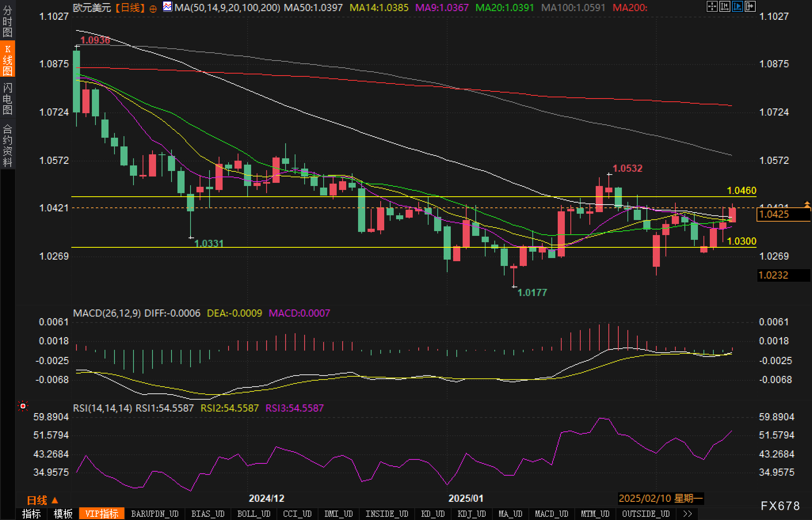Apply the BOLL_UD indicator
Image resolution: width=812 pixels, height=520 pixels.
pos(254,514)
